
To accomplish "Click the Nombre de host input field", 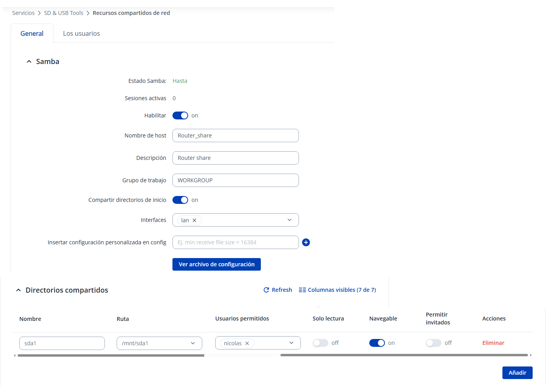I will 236,136.
